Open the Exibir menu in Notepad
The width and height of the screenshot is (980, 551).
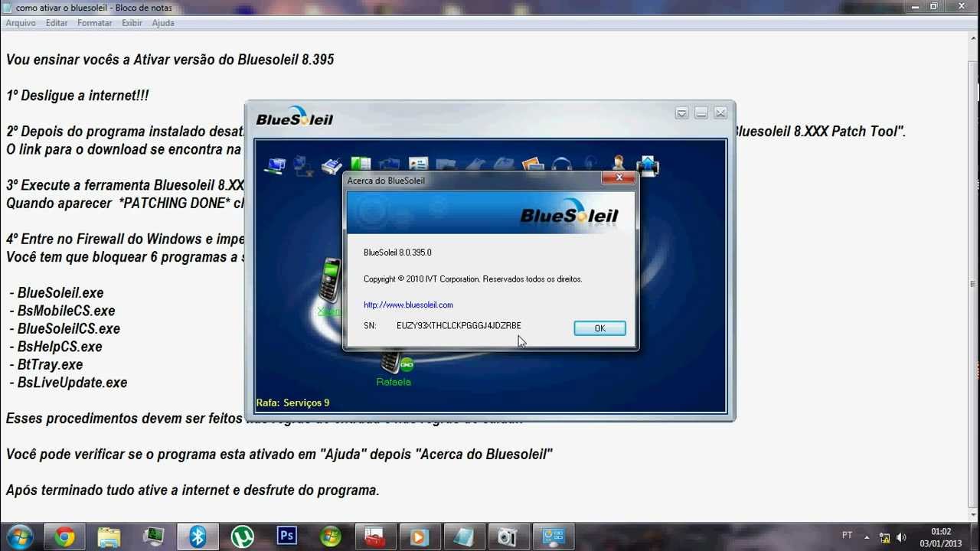[132, 23]
